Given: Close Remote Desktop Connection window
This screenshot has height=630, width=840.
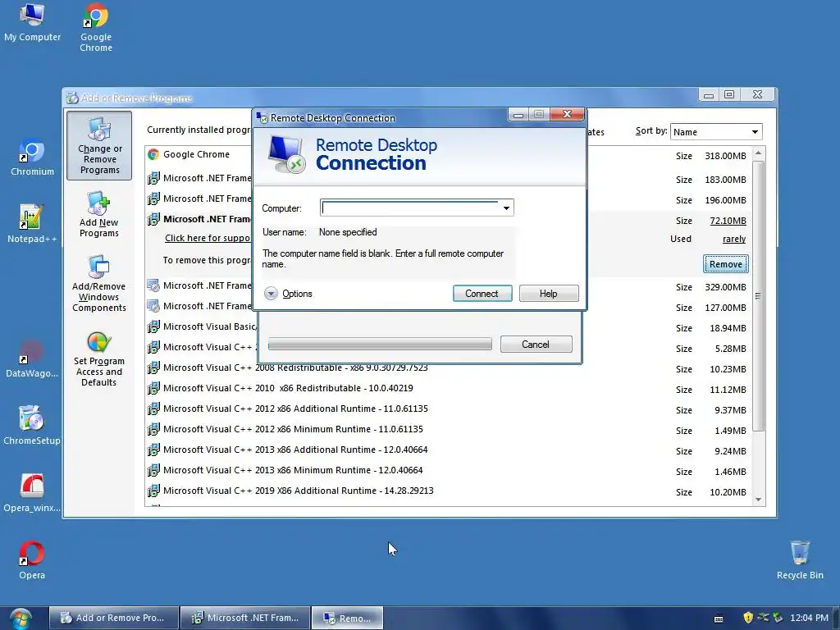Looking at the screenshot, I should click(x=568, y=114).
